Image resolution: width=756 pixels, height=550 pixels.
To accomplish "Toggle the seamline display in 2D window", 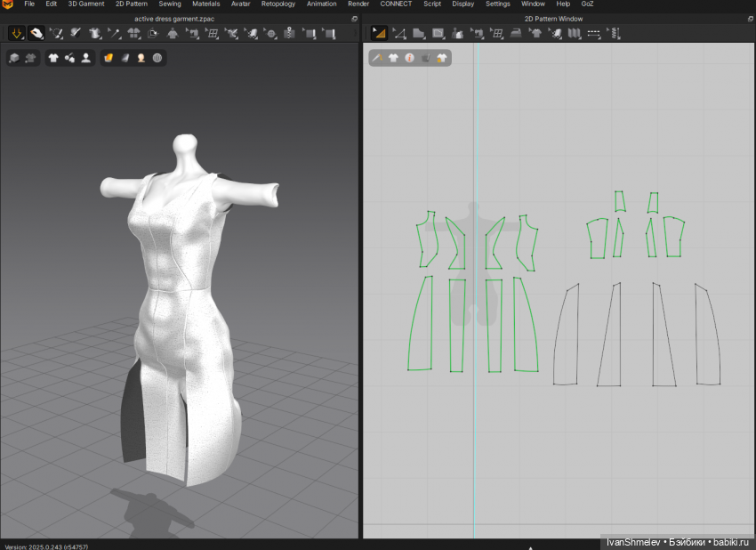I will [x=377, y=58].
